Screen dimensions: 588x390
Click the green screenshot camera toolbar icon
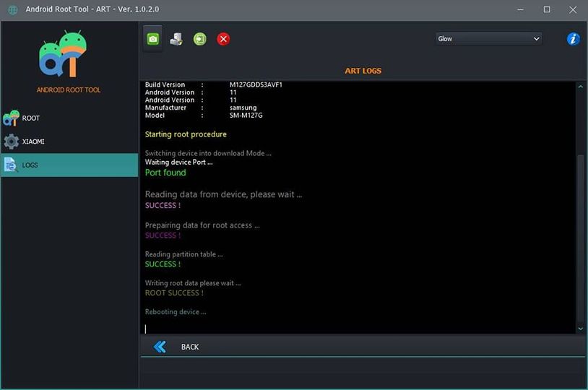tap(152, 39)
